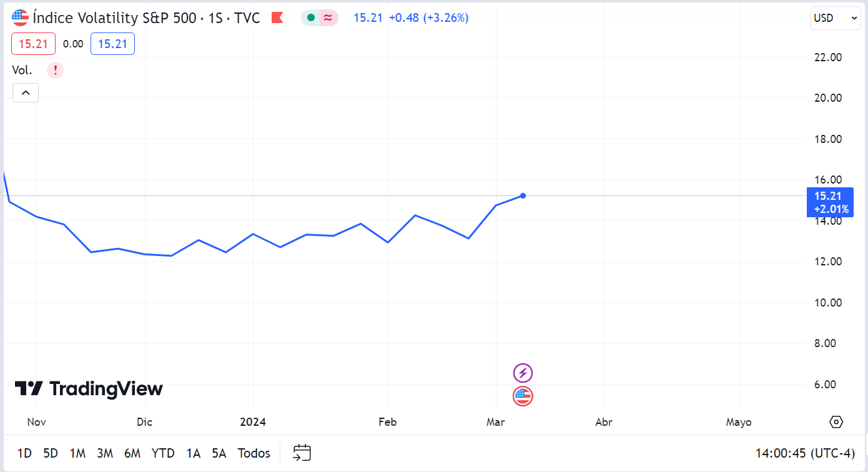Image resolution: width=868 pixels, height=472 pixels.
Task: Click the Feb date axis label
Action: click(388, 422)
